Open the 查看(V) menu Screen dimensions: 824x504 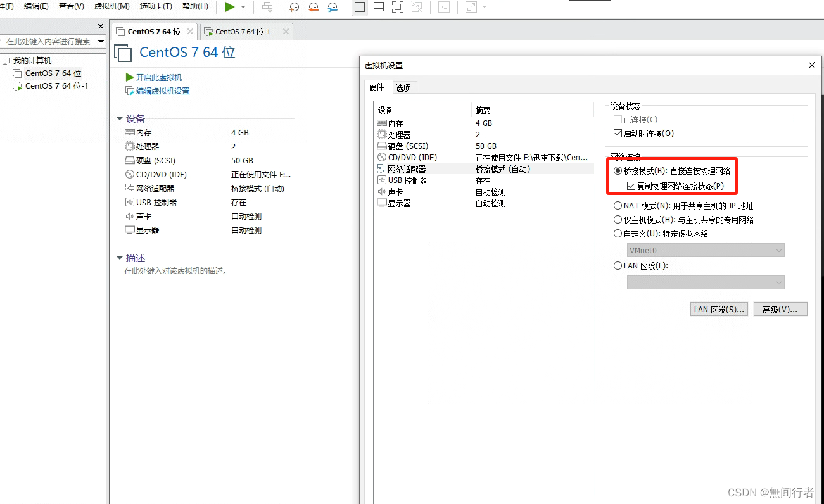pos(71,6)
